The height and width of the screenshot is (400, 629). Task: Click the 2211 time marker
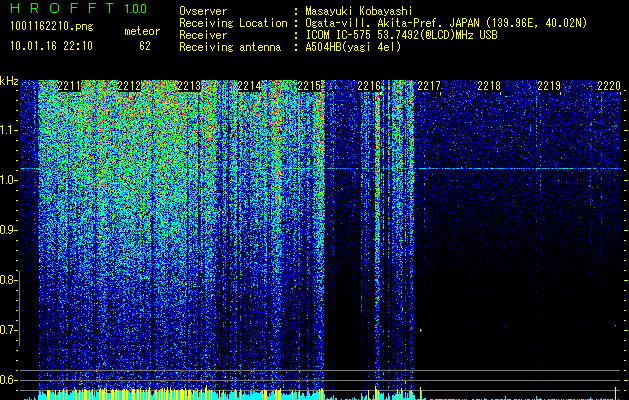coord(69,86)
